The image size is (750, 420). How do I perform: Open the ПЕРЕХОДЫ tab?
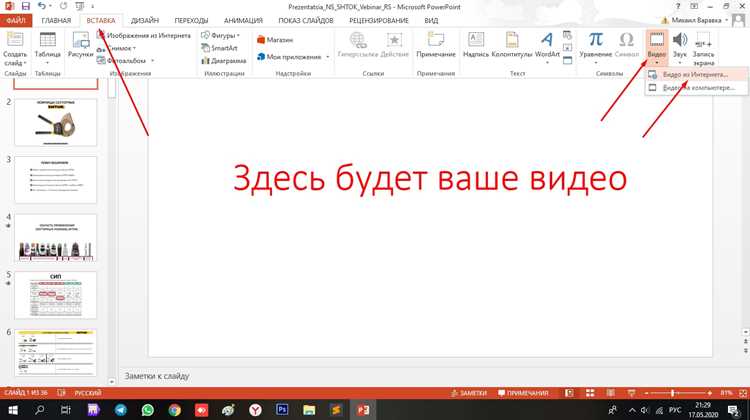pos(191,21)
